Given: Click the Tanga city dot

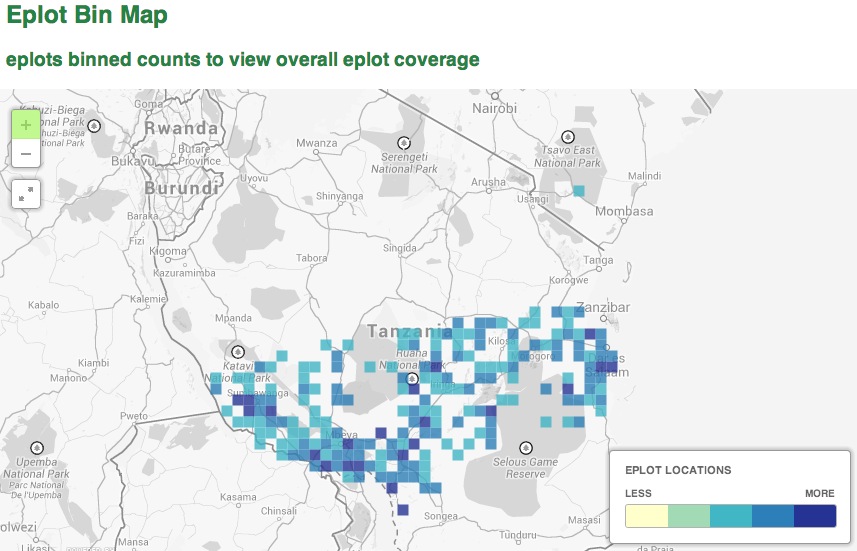Looking at the screenshot, I should [x=599, y=269].
